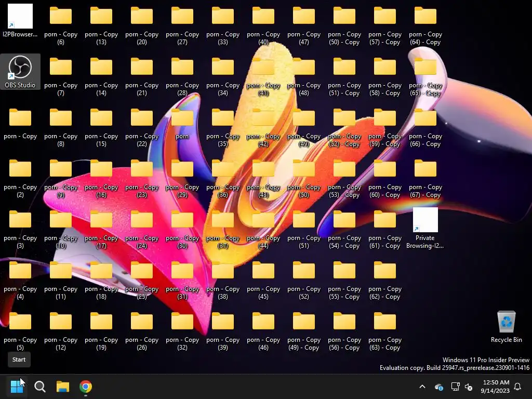Select folder "porn - Copy (61) - Copy"
This screenshot has width=532, height=399.
click(385, 229)
